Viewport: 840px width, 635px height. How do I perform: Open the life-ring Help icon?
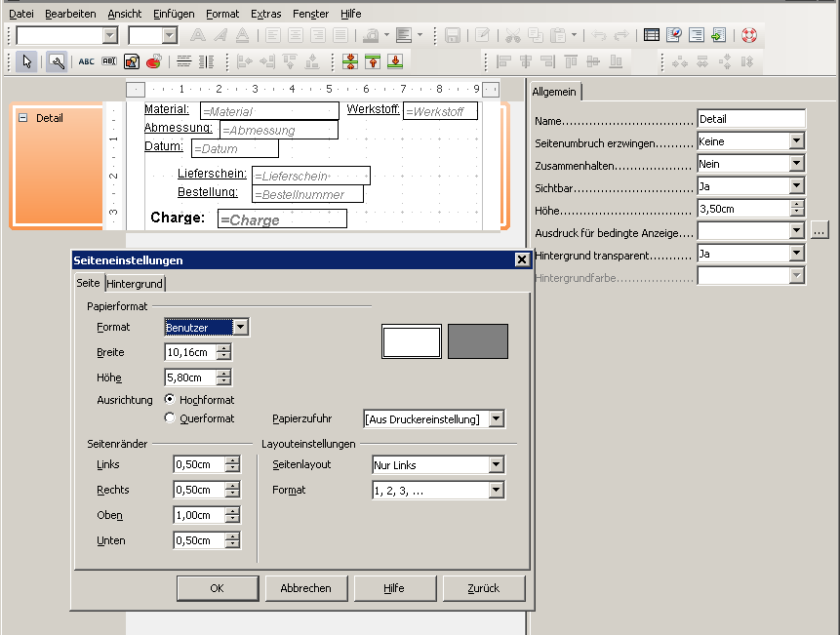pos(749,35)
